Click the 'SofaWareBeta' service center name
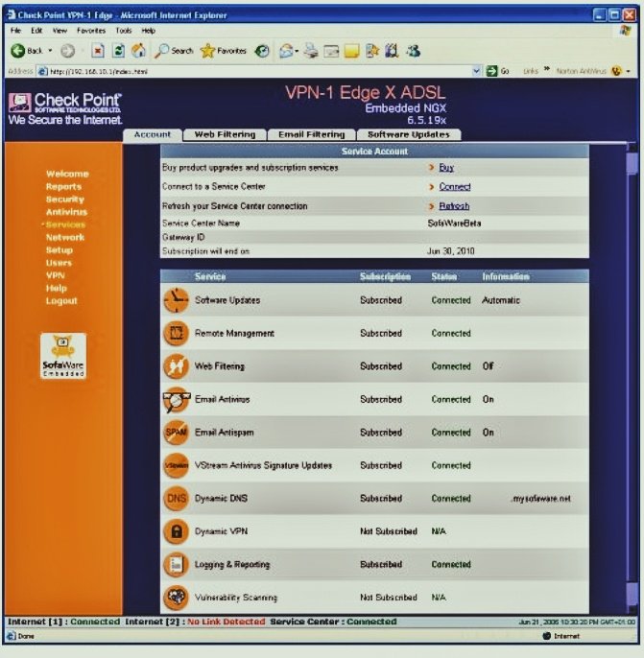This screenshot has width=644, height=658. [x=454, y=223]
